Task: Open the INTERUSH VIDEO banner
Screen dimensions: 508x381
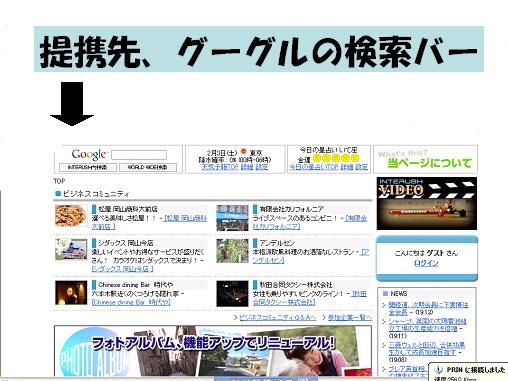Action: tap(427, 203)
